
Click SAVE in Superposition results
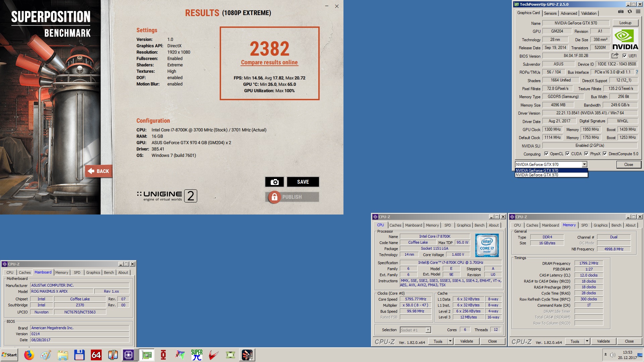303,182
